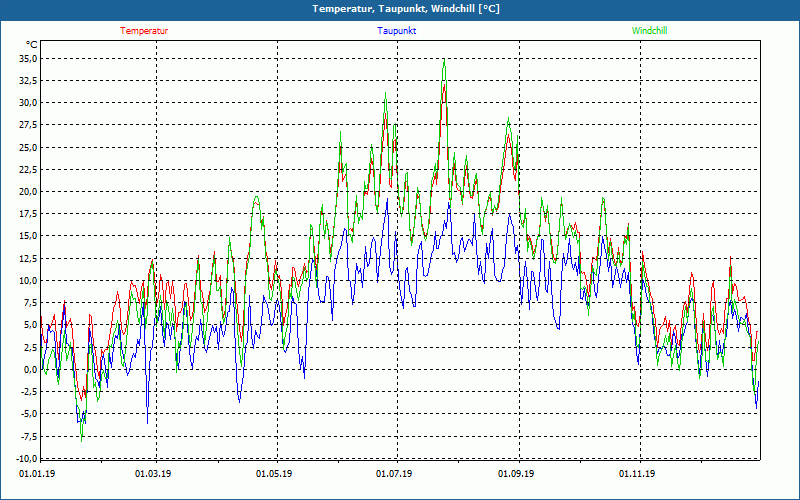Click the -5,0 y-axis label

click(28, 414)
